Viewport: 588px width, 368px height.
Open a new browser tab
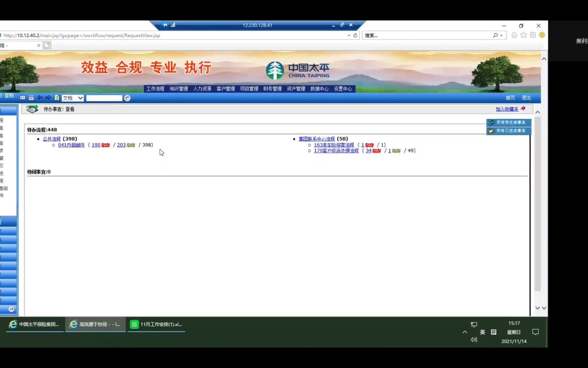point(47,45)
